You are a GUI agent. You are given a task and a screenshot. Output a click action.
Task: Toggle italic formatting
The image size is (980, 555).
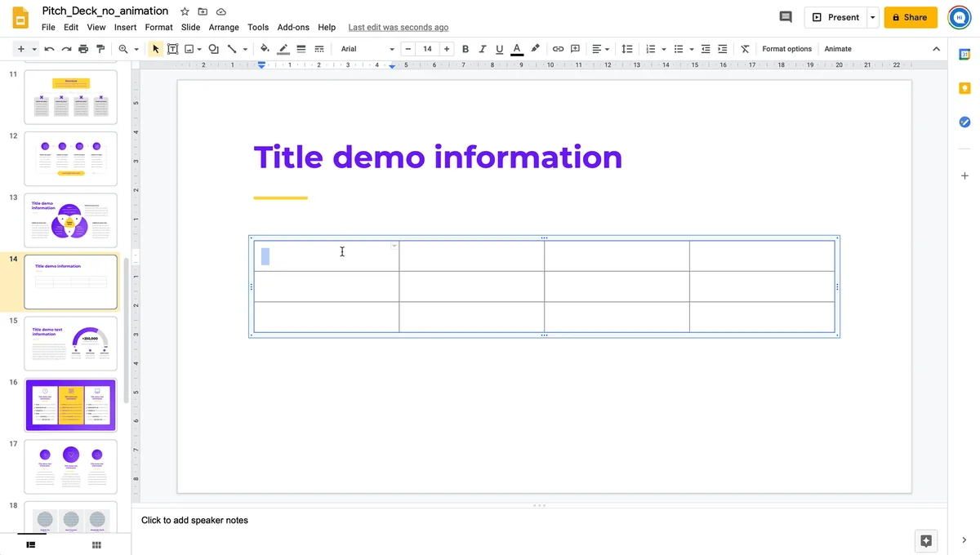coord(483,49)
